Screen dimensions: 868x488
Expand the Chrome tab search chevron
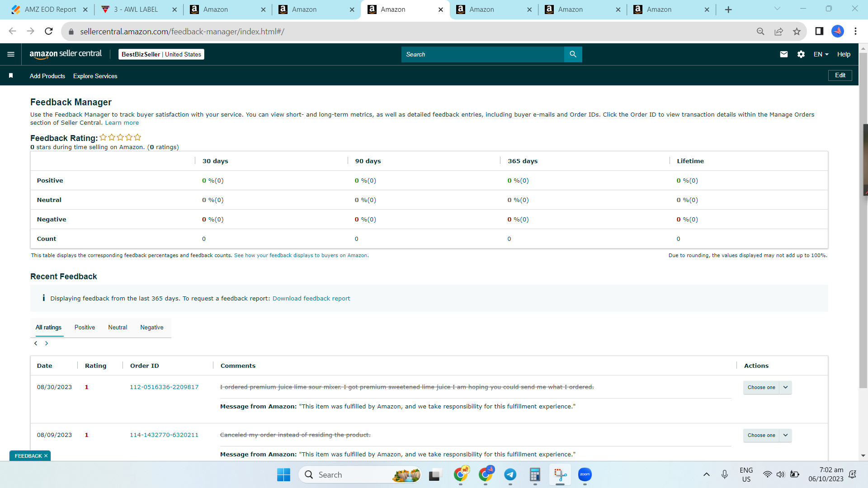(777, 9)
